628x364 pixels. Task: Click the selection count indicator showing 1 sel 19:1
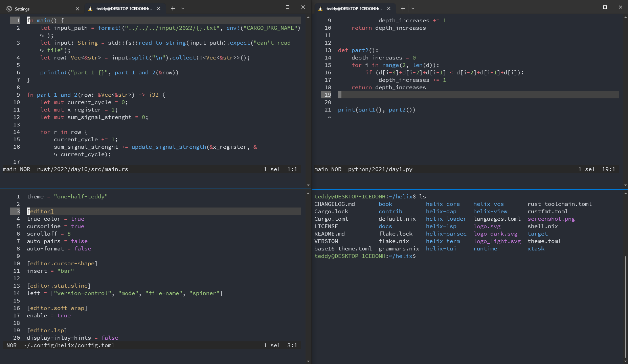[596, 169]
